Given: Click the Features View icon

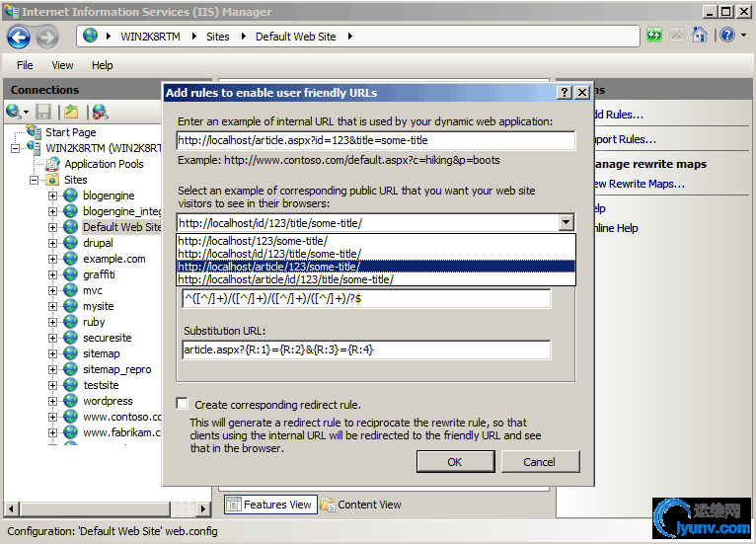Looking at the screenshot, I should coord(234,505).
